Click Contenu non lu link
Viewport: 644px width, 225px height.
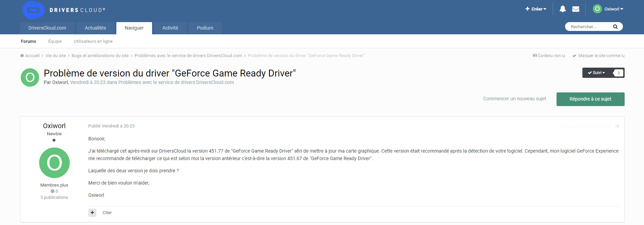(549, 56)
